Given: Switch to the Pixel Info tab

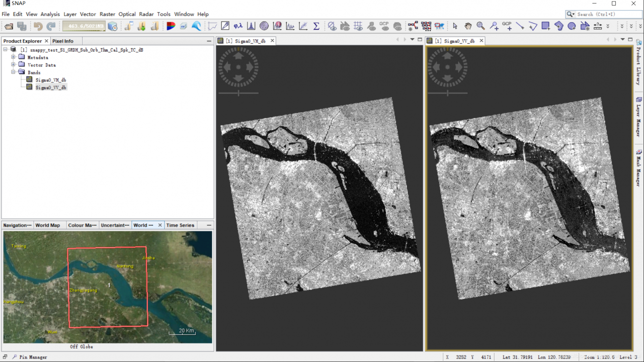Looking at the screenshot, I should pos(63,41).
